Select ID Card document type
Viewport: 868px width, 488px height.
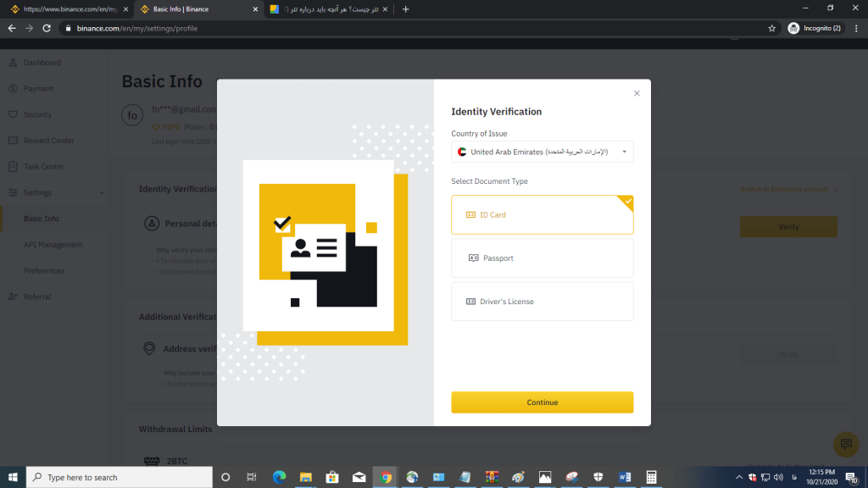(542, 214)
